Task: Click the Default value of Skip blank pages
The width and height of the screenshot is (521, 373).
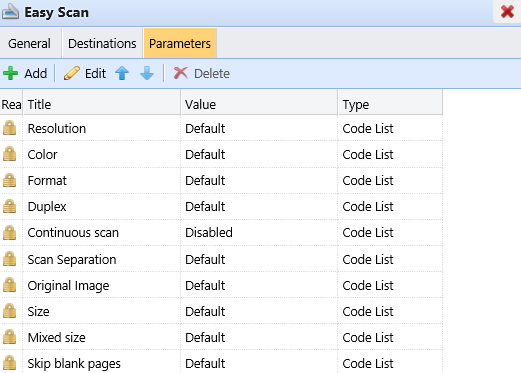Action: tap(205, 364)
